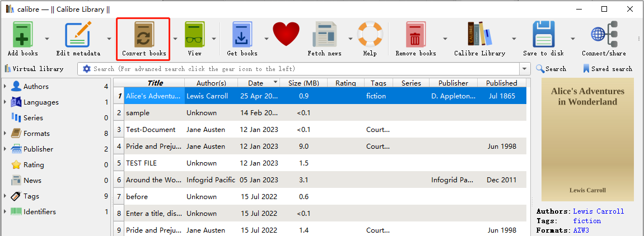The image size is (644, 236).
Task: Click the Remove books trash icon
Action: [416, 35]
